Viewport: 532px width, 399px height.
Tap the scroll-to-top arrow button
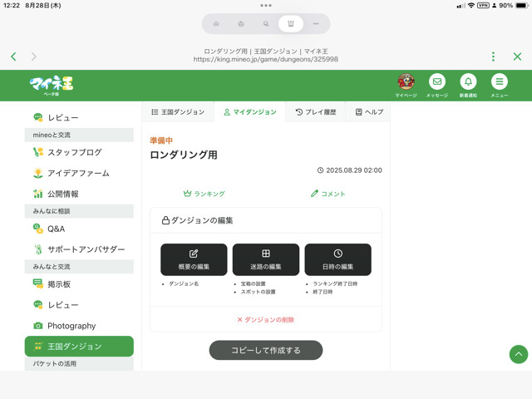(x=518, y=354)
